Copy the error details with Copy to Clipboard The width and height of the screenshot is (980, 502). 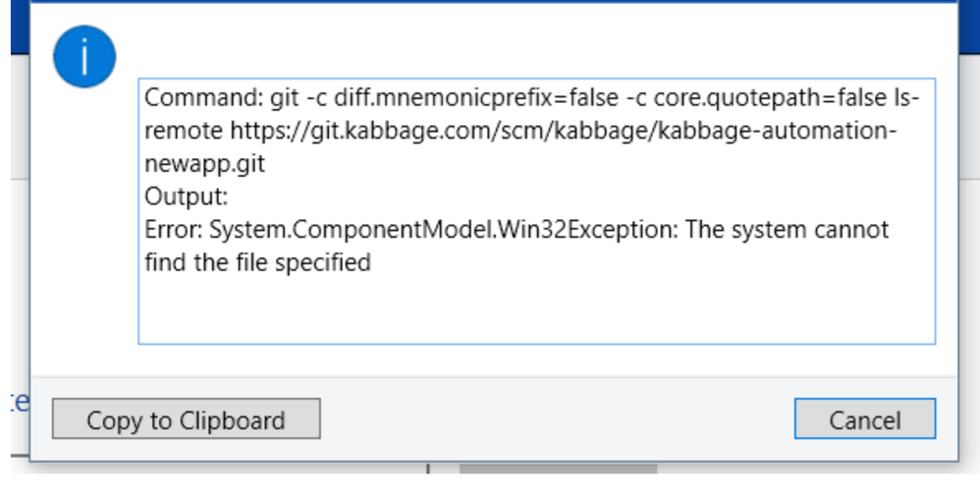[187, 418]
